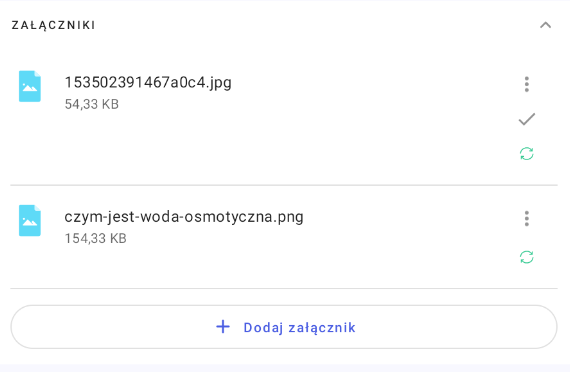Click the Dodaj załącznik button label

[x=299, y=327]
